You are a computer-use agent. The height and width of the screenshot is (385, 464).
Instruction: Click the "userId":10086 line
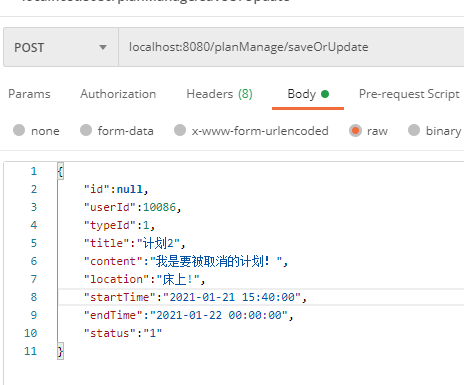tap(132, 207)
